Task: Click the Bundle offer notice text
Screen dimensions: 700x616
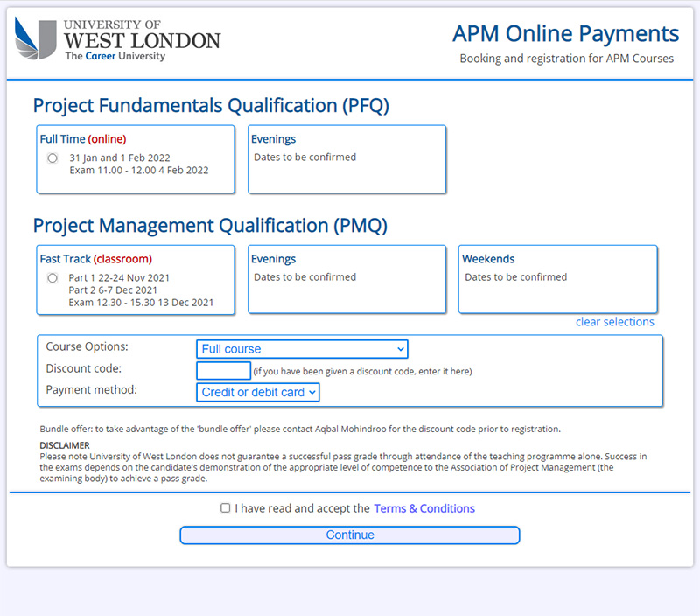Action: tap(300, 430)
